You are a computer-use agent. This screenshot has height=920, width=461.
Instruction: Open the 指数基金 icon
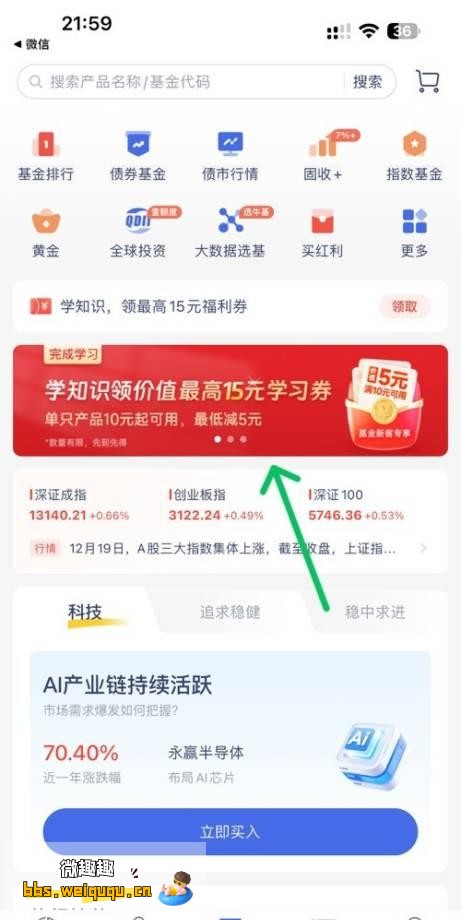coord(414,144)
